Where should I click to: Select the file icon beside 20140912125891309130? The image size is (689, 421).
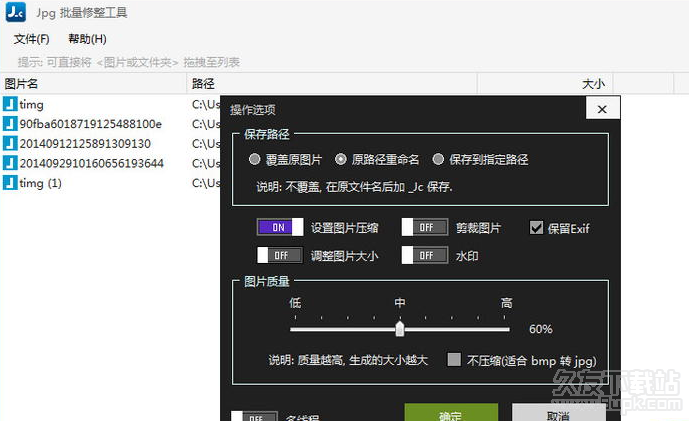click(x=10, y=144)
